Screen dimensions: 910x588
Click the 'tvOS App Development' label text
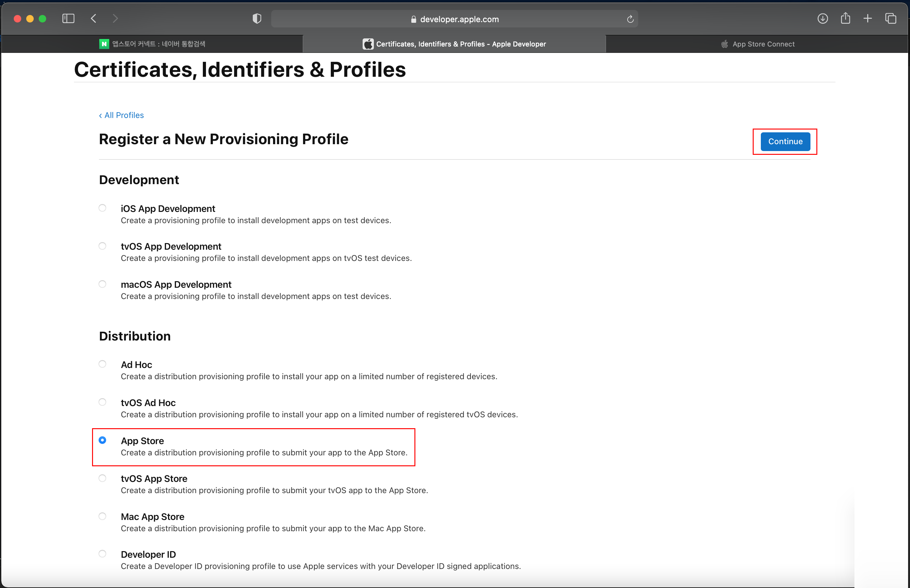pos(171,247)
